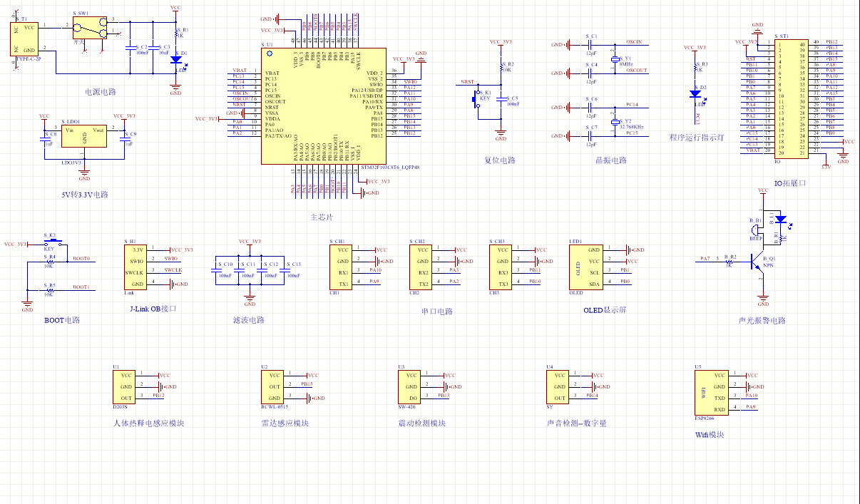Click the S_R3 1K resistor symbol
The width and height of the screenshot is (860, 504).
[696, 68]
